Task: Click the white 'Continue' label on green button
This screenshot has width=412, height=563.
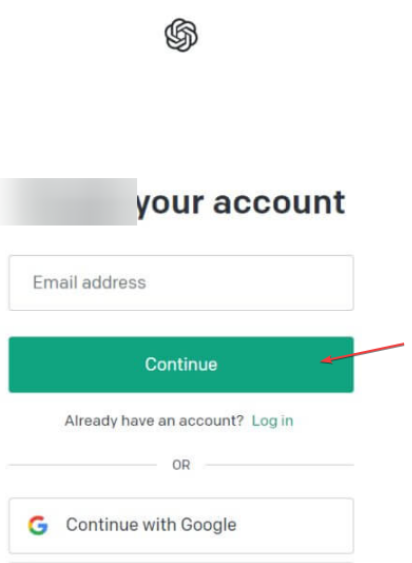Action: (x=181, y=364)
